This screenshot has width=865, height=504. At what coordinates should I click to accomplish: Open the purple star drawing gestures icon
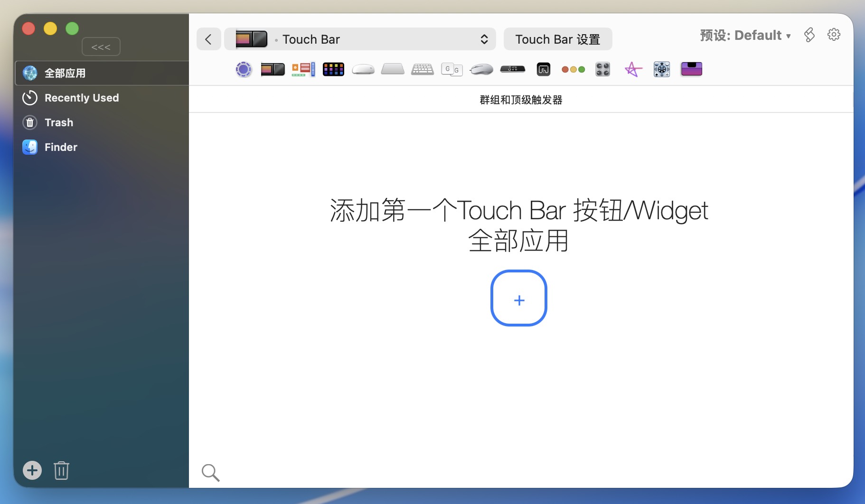[x=633, y=70]
